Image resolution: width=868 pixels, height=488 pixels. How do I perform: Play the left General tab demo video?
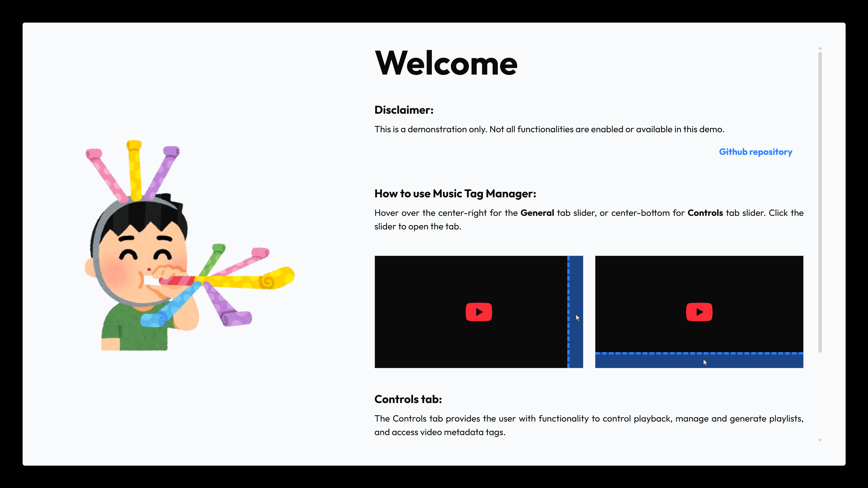(478, 312)
